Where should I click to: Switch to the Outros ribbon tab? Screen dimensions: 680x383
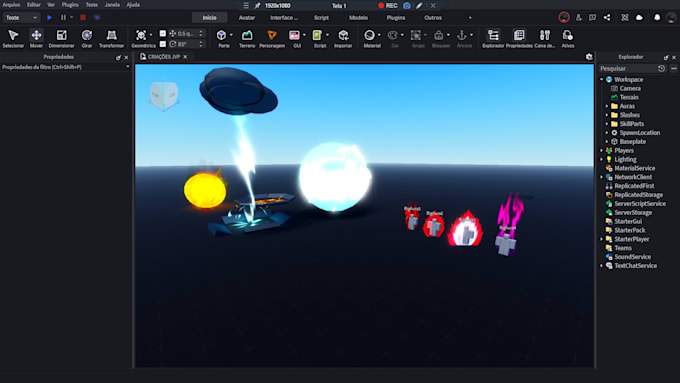(433, 18)
